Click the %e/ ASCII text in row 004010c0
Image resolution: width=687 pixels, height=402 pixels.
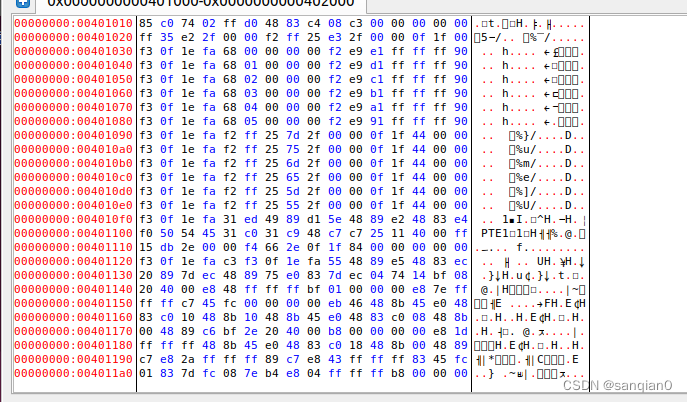526,177
